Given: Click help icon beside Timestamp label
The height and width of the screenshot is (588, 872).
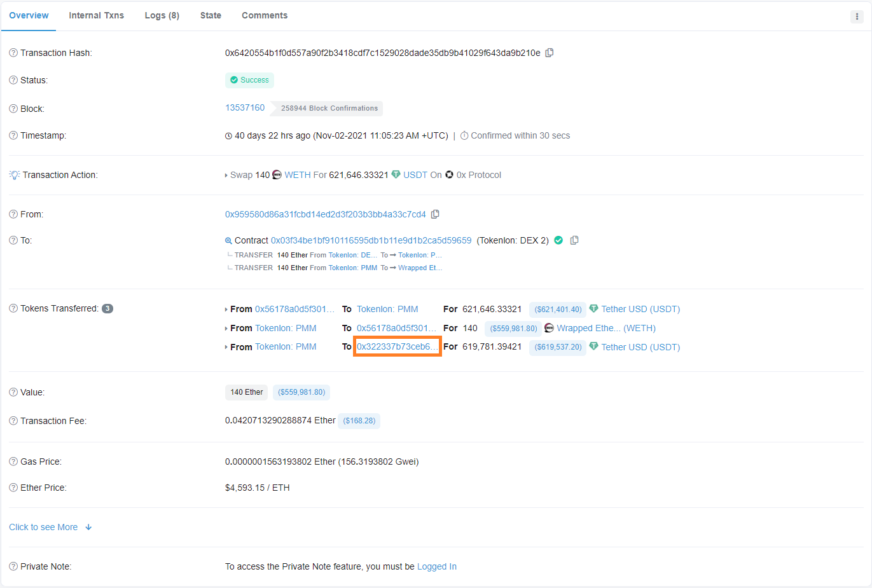Looking at the screenshot, I should pyautogui.click(x=13, y=135).
